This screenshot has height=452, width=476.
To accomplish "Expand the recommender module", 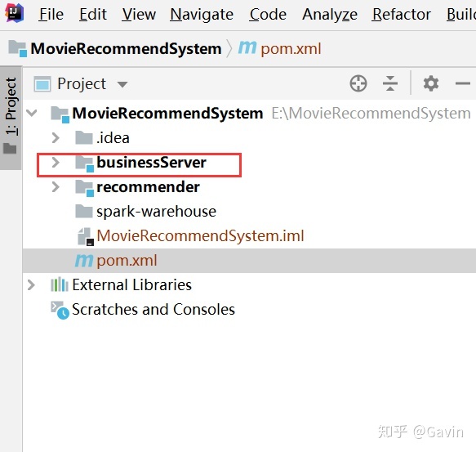I will (x=56, y=186).
